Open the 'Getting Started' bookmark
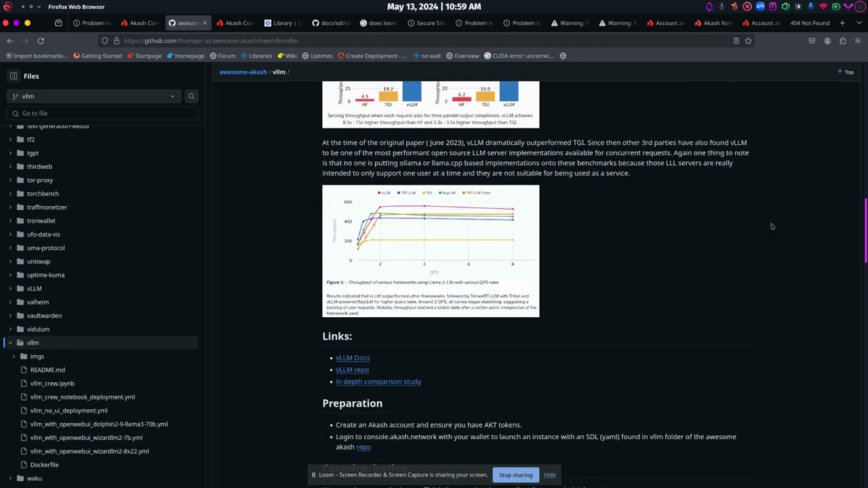The image size is (868, 488). [98, 56]
